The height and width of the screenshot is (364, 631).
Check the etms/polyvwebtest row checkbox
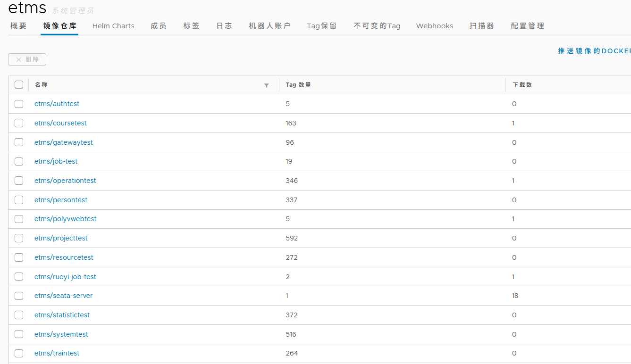[x=19, y=219]
